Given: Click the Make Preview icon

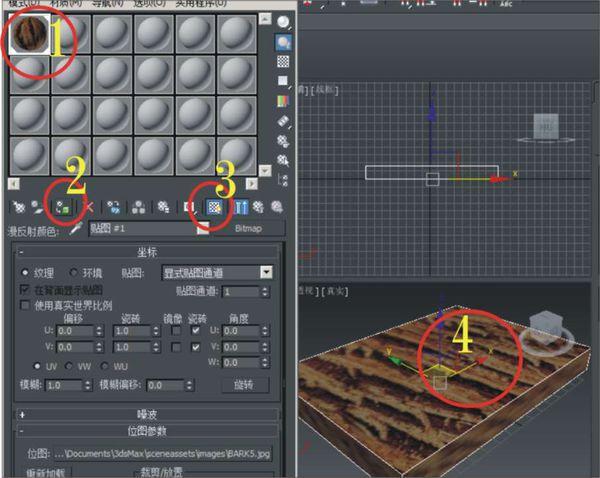Looking at the screenshot, I should click(283, 121).
